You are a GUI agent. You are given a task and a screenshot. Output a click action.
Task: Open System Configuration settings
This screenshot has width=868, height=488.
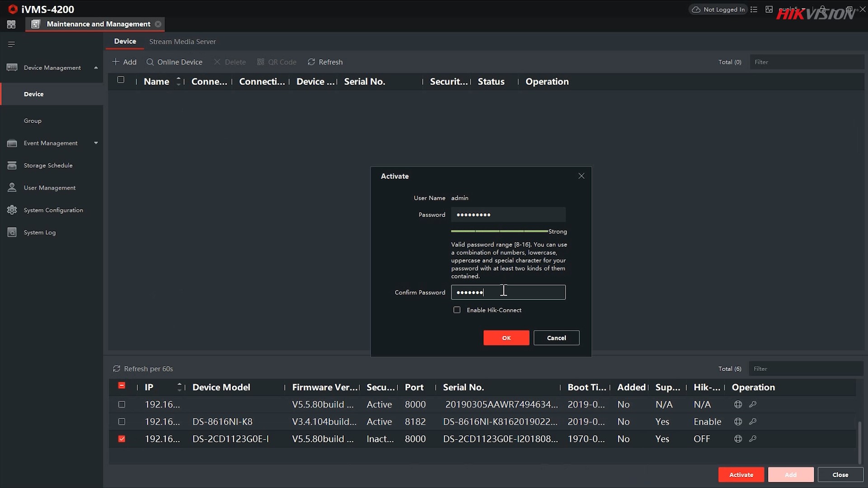[x=53, y=210]
